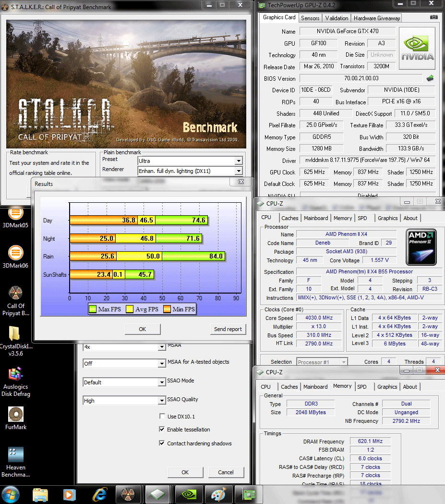445x504 pixels.
Task: Launch Auslogics Disk Defrag desktop icon
Action: (x=15, y=382)
